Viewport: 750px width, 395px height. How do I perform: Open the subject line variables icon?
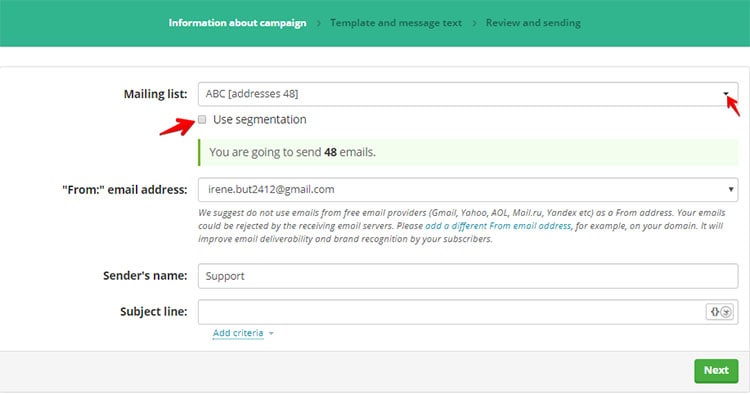(720, 312)
